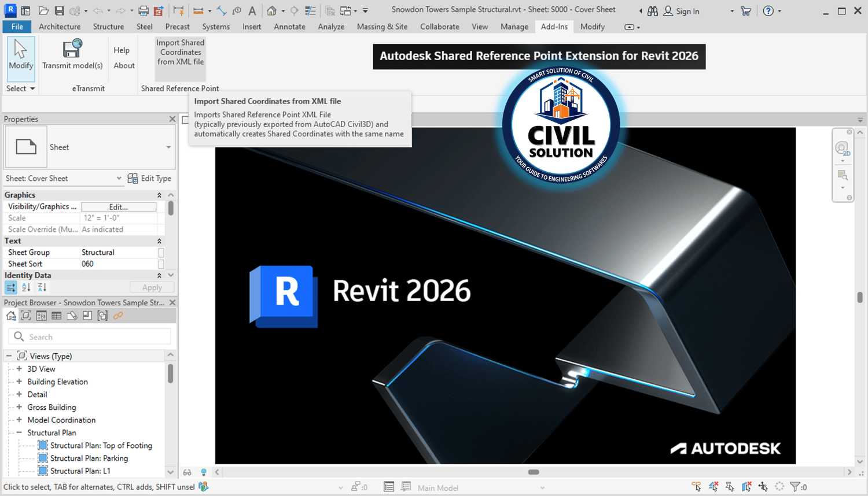Select the Measure tool in the quick access toolbar
Viewport: 868px width, 496px height.
[x=198, y=10]
